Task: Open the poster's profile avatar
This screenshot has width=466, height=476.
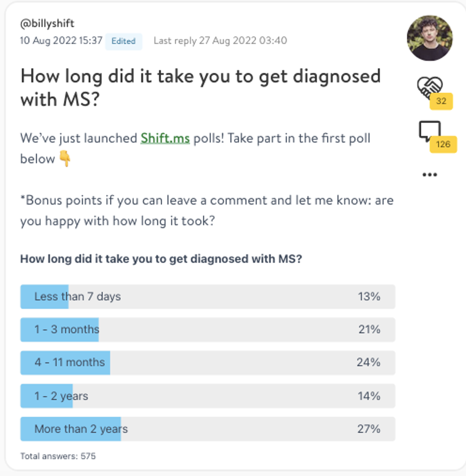Action: 429,38
